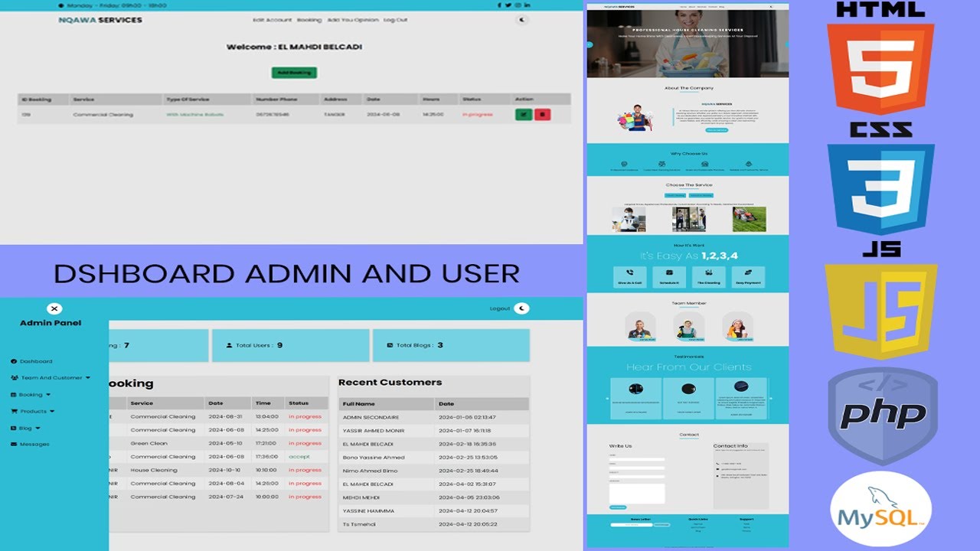Click the HTML5 logo

pyautogui.click(x=880, y=69)
